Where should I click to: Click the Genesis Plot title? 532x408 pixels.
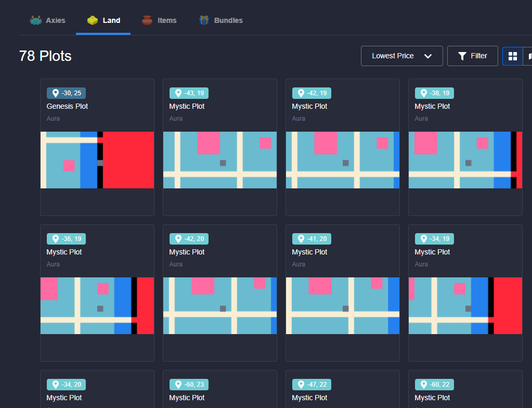point(67,106)
